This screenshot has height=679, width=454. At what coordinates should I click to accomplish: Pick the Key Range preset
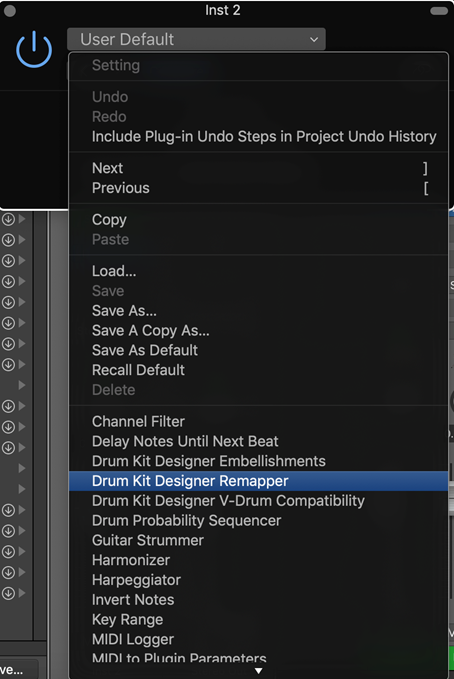point(259,620)
